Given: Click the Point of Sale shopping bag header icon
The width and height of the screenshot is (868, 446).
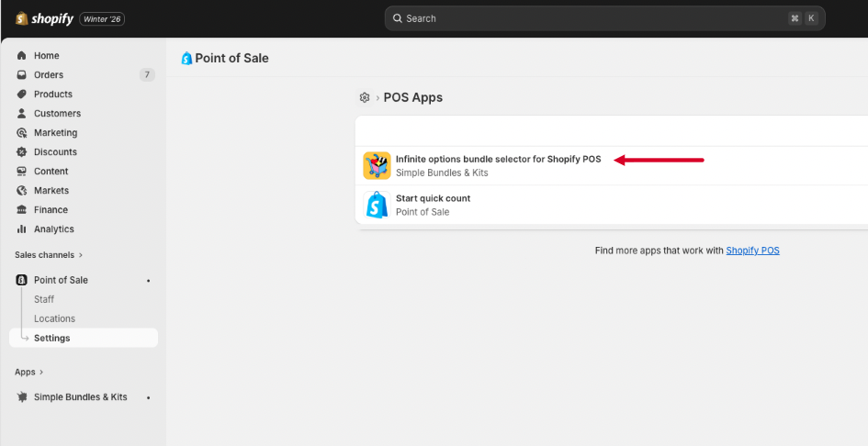Looking at the screenshot, I should [x=187, y=58].
